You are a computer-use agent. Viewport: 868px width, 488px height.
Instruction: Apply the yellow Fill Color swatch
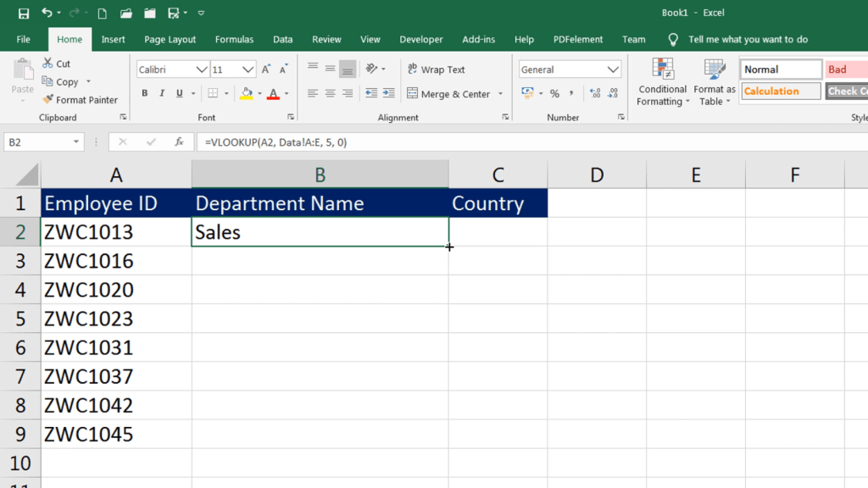click(x=247, y=93)
